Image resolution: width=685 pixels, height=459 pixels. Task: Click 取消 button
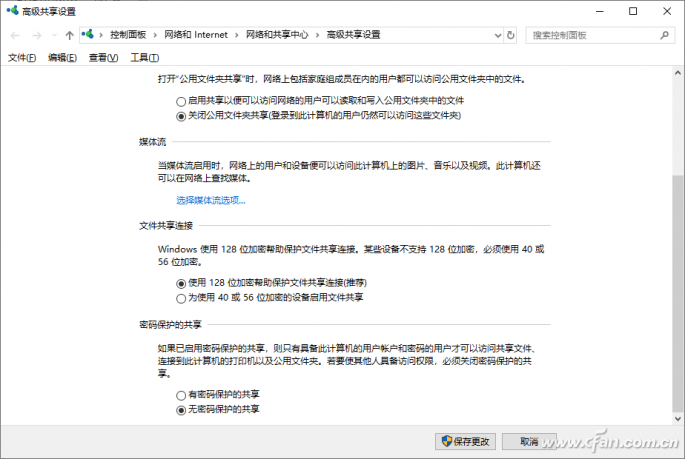pyautogui.click(x=529, y=442)
